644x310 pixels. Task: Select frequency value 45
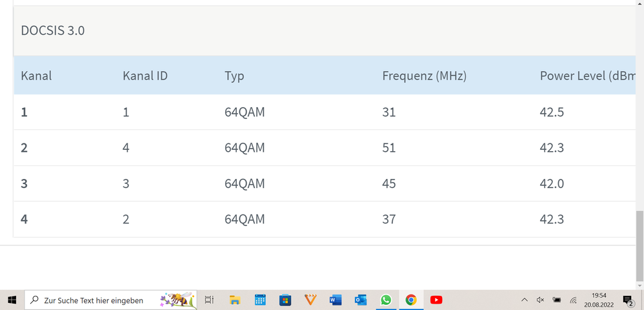point(389,183)
